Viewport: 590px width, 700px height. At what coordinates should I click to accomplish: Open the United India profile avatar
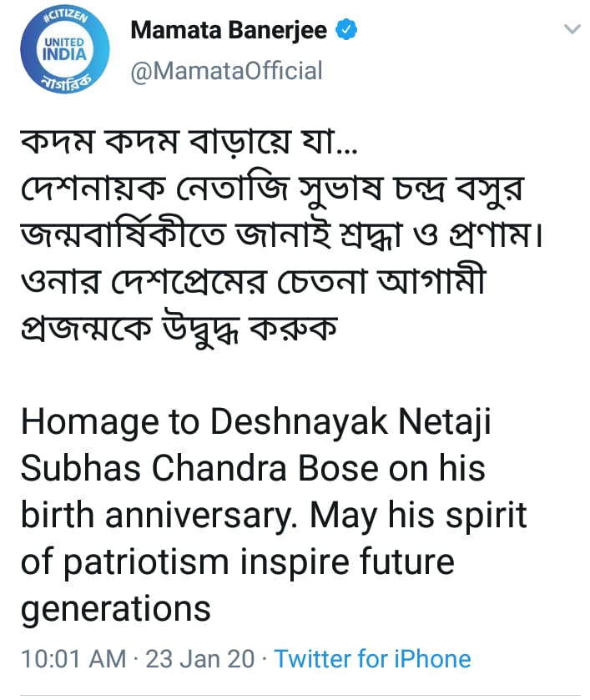tap(65, 49)
